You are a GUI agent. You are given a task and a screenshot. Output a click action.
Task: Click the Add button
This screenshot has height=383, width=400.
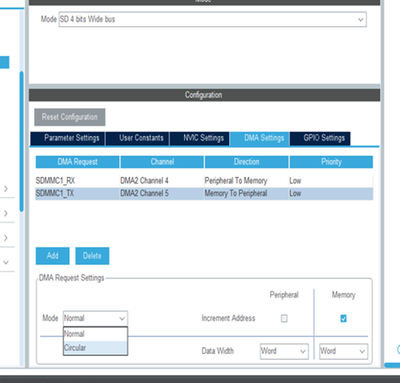click(52, 256)
